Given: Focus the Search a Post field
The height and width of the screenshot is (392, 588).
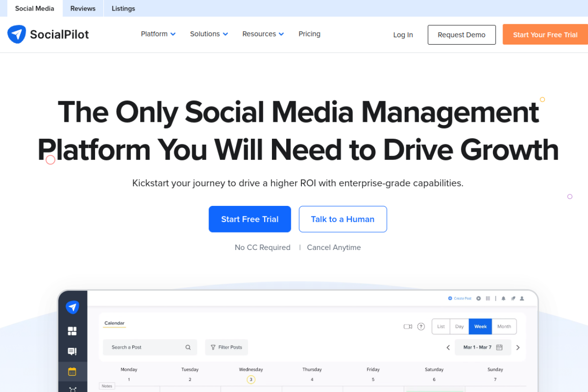Looking at the screenshot, I should click(150, 347).
